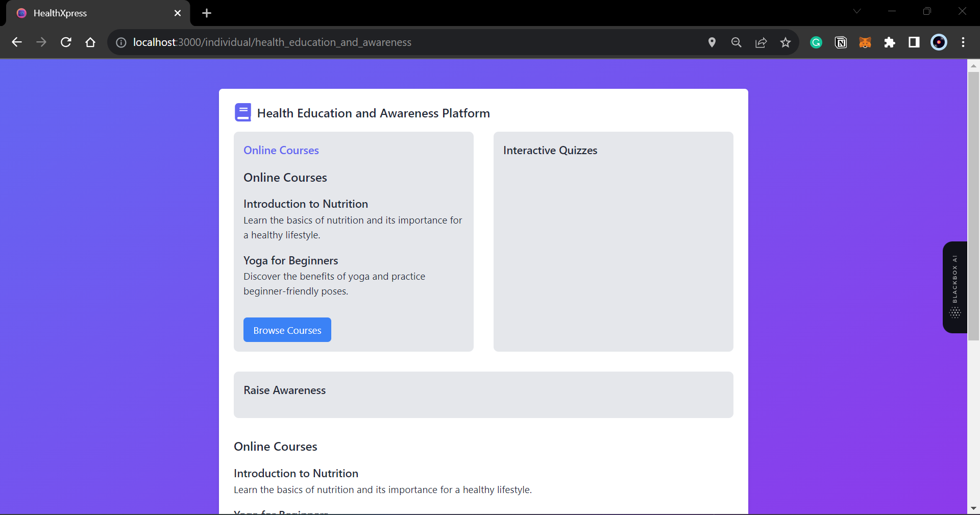Viewport: 980px width, 515px height.
Task: Click the scrollbar up arrow
Action: coord(973,65)
